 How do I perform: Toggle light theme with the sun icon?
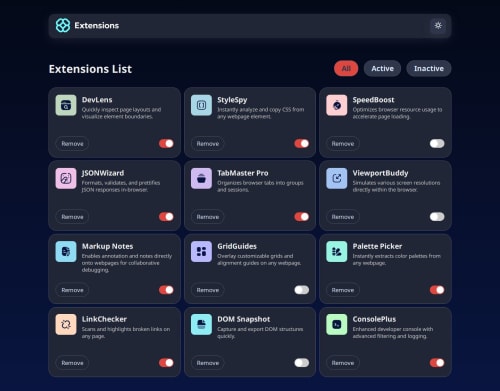tap(438, 25)
